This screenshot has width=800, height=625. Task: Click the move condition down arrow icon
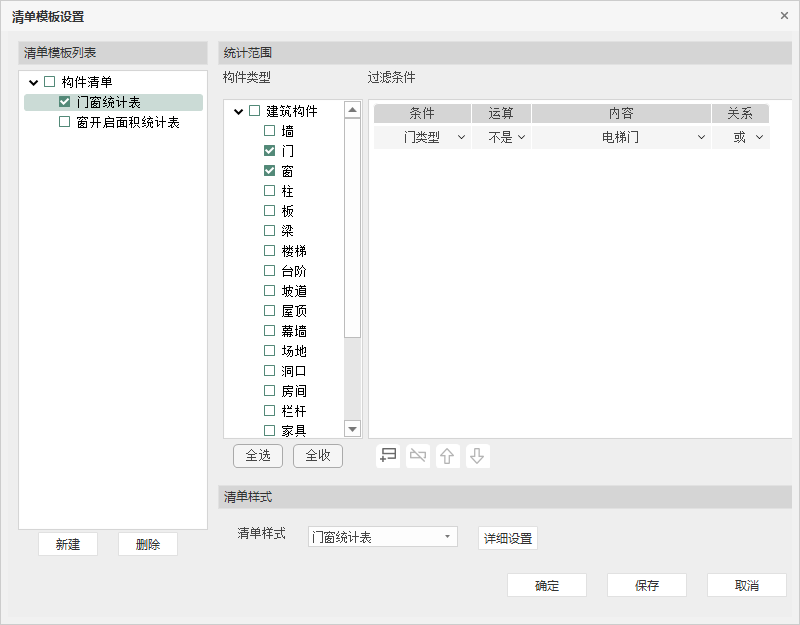point(477,456)
